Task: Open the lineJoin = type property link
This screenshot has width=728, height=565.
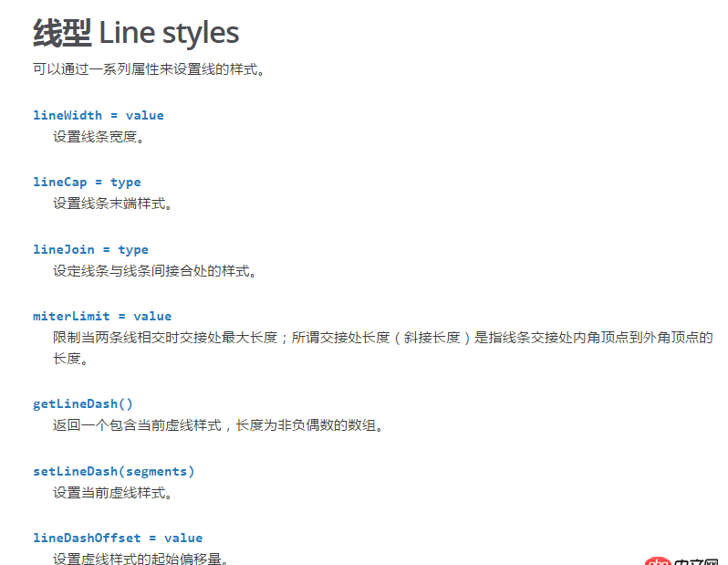Action: (90, 249)
